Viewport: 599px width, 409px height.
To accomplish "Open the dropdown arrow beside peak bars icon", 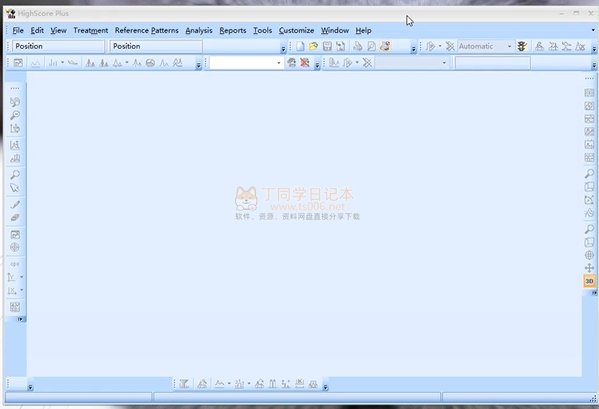I will pyautogui.click(x=63, y=62).
